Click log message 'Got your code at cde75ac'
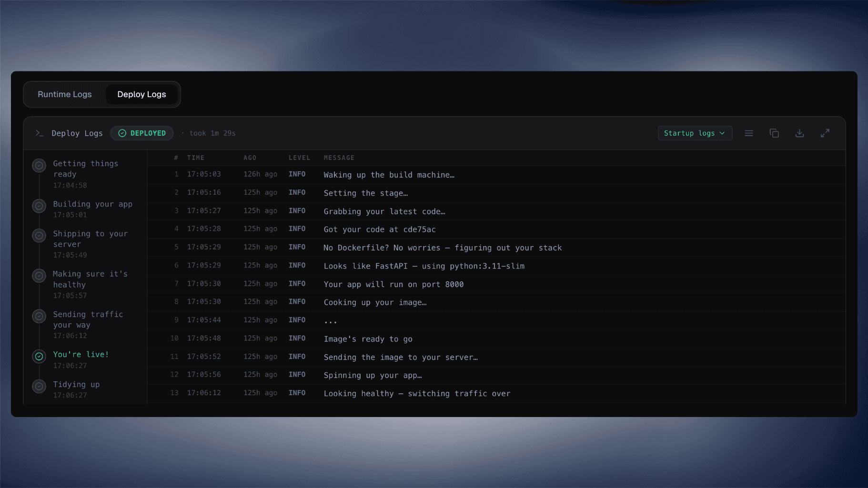868x488 pixels. pyautogui.click(x=380, y=229)
